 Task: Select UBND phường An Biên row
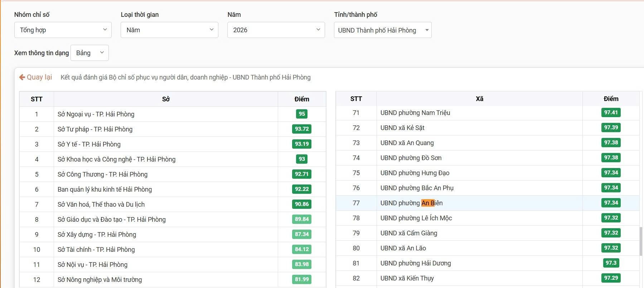tap(488, 203)
